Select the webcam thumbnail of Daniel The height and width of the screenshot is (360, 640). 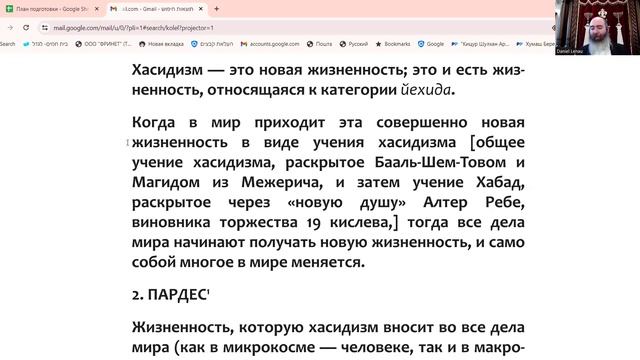(x=597, y=27)
